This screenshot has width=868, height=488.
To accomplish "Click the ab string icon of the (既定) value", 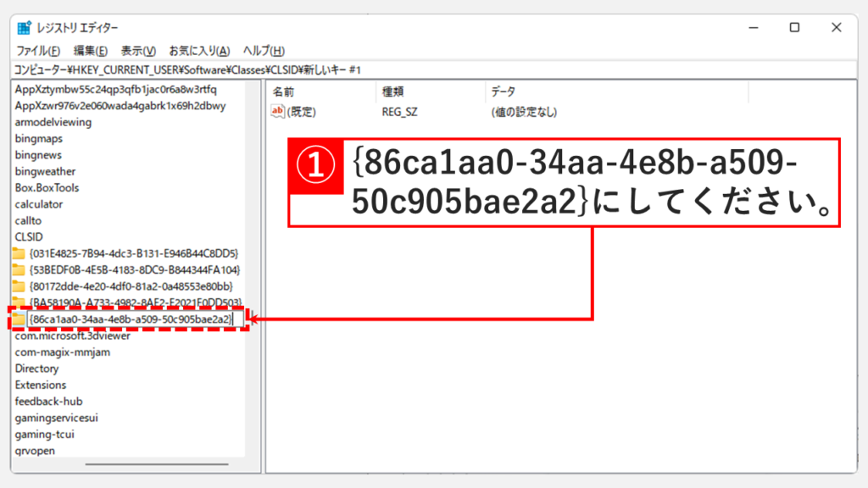I will click(277, 111).
